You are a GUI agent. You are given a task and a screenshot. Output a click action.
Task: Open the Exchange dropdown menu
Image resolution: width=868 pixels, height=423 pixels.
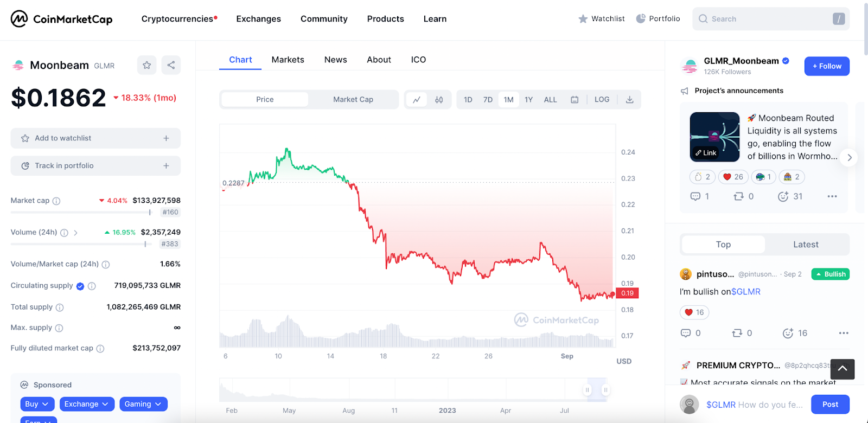pos(86,404)
